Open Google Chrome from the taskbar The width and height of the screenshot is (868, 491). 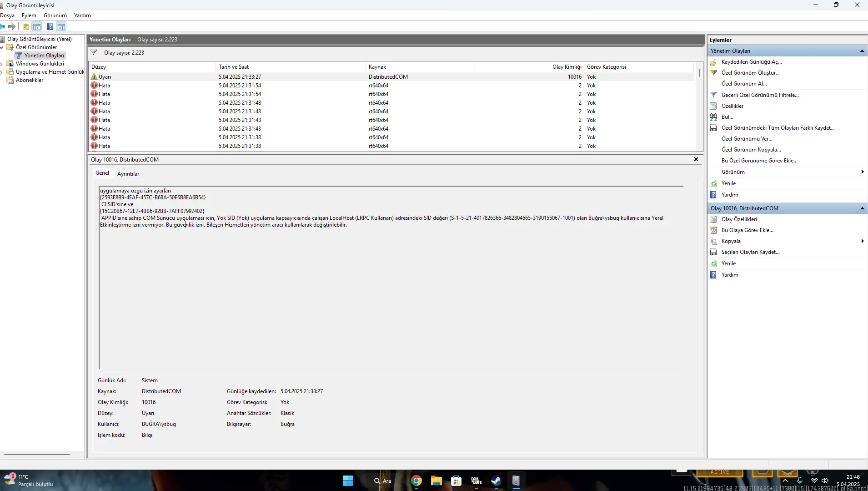point(416,481)
